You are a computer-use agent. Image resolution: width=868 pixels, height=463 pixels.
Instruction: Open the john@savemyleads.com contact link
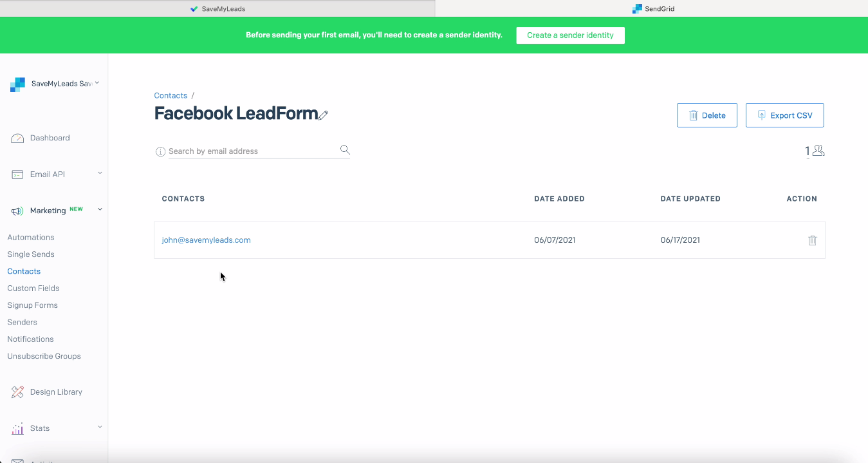(x=206, y=240)
